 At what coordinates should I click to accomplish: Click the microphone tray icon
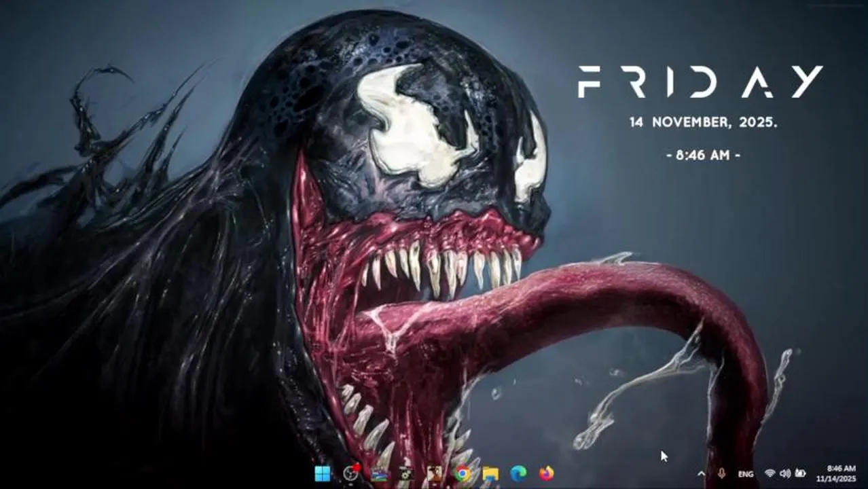(x=721, y=473)
